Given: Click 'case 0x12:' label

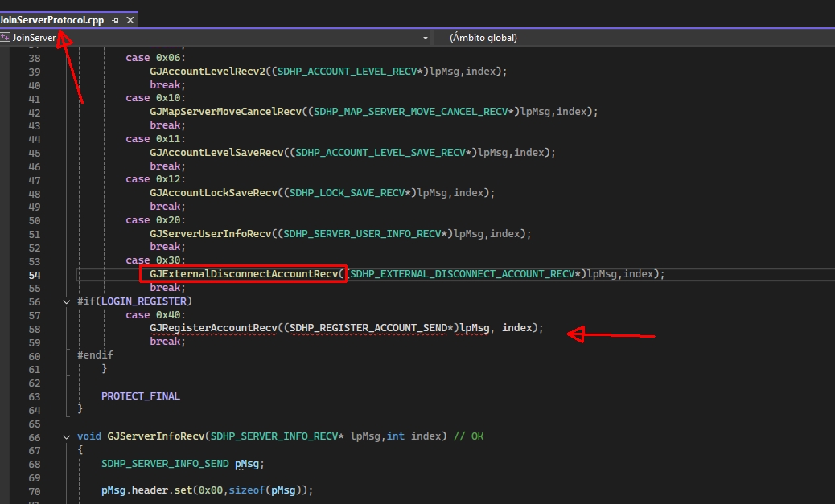Looking at the screenshot, I should [155, 179].
